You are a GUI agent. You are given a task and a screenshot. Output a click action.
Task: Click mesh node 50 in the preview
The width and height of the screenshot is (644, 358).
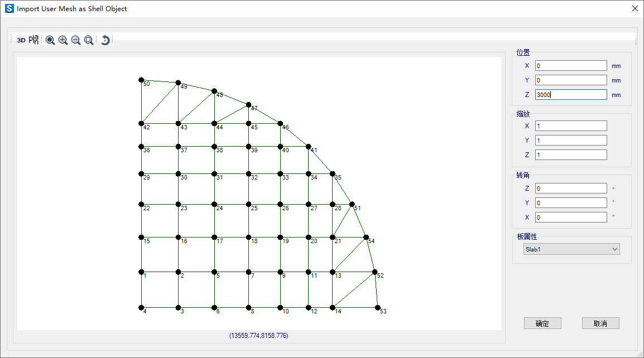(141, 80)
